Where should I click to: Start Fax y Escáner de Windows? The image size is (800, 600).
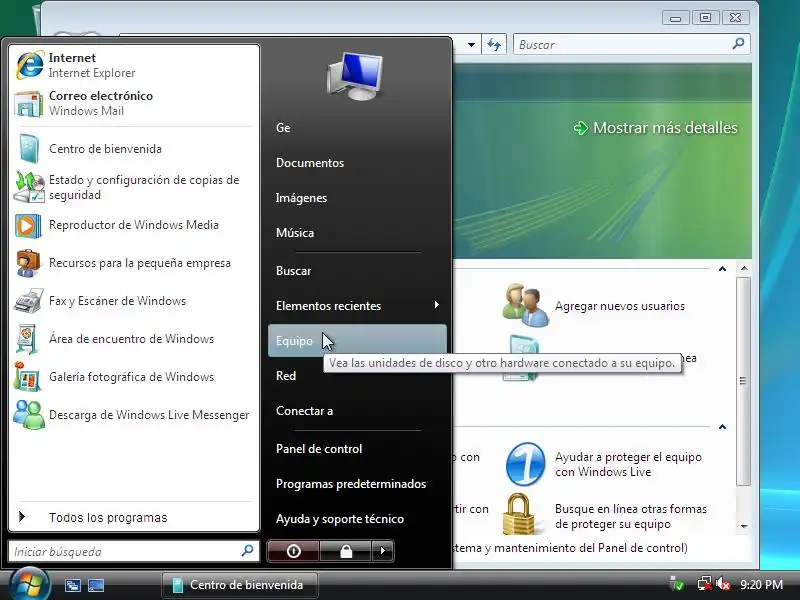134,301
